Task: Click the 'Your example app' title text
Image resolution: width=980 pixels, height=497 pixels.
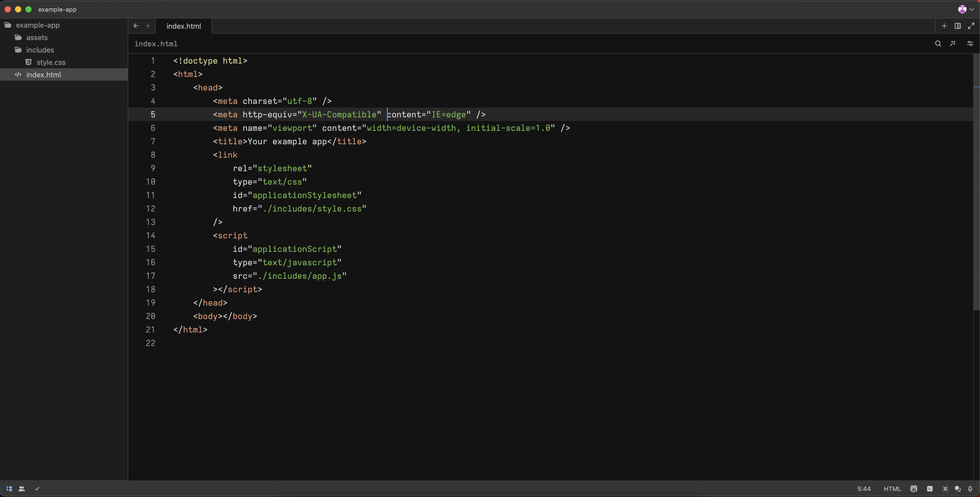Action: (x=287, y=141)
